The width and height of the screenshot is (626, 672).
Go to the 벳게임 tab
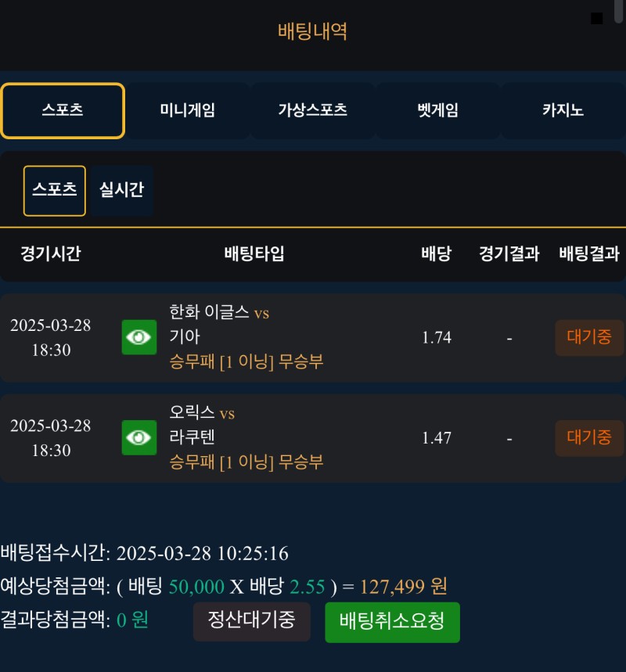click(x=437, y=110)
